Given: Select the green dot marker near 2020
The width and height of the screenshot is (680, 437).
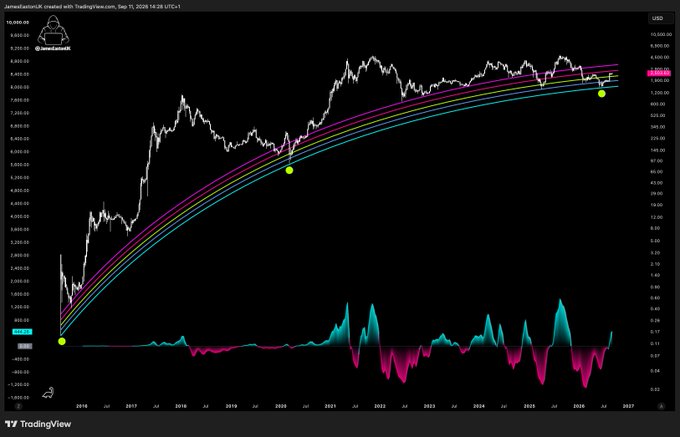Looking at the screenshot, I should [x=289, y=170].
